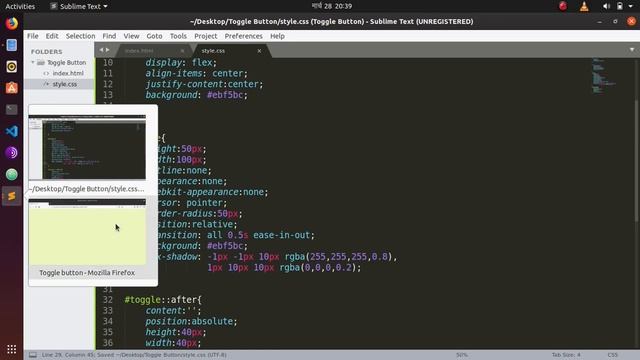Select the Sublime Text window preview thumbnail
This screenshot has height=360, width=640.
87,147
